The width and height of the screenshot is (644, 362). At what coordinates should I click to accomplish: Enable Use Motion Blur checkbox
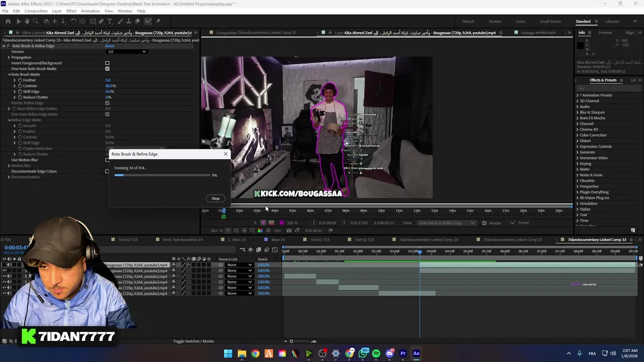pyautogui.click(x=107, y=160)
